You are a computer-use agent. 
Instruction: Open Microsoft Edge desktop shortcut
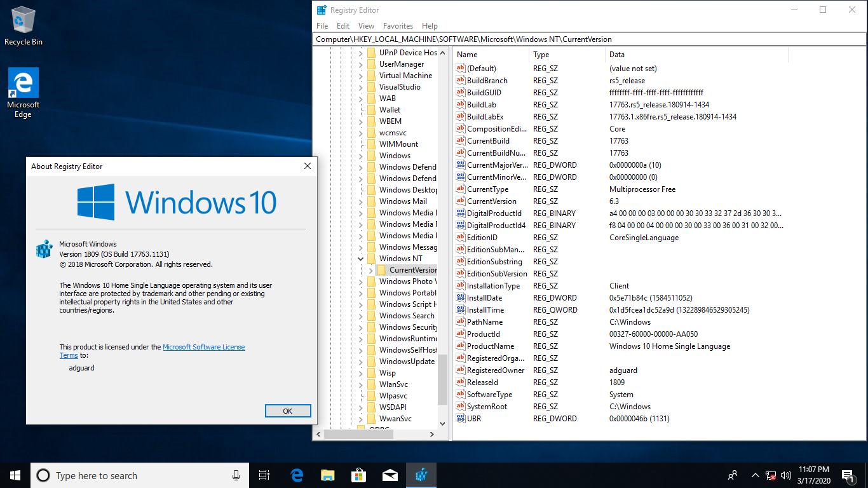[x=24, y=93]
